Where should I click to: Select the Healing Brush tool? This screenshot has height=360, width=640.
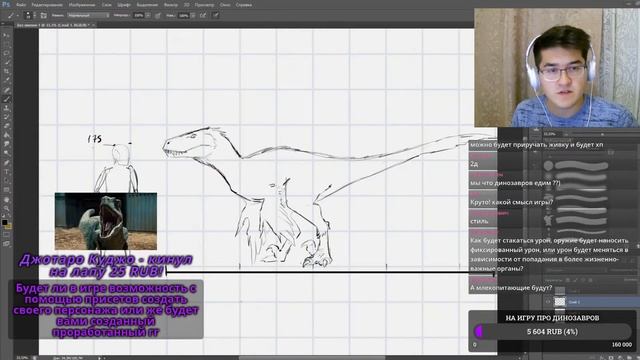[6, 90]
